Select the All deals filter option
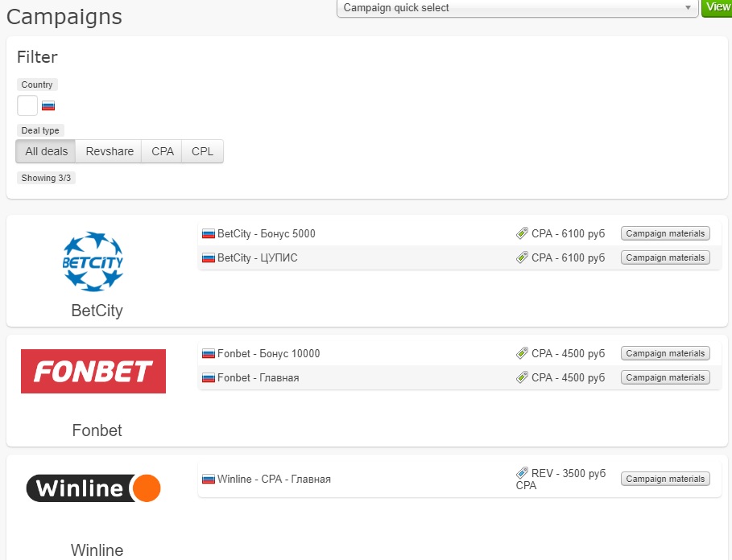Screen dimensions: 732x560 tap(47, 151)
